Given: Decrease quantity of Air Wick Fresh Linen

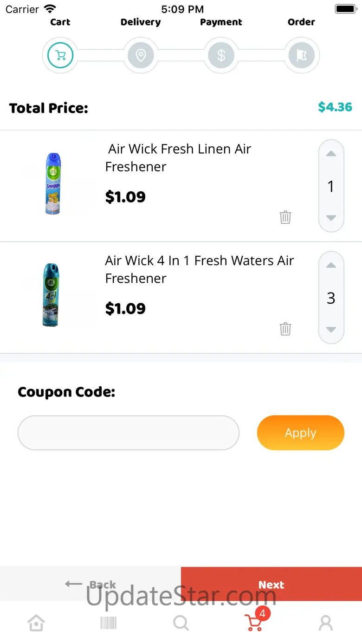Looking at the screenshot, I should 331,217.
